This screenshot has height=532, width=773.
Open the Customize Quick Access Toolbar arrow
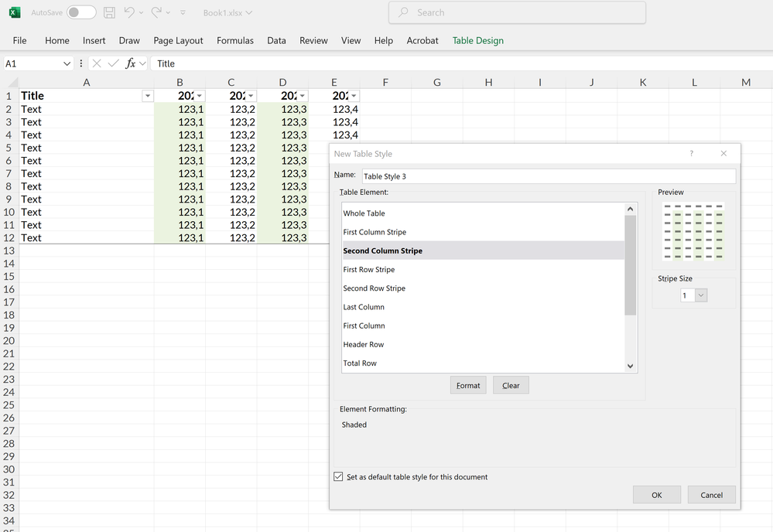coord(183,13)
